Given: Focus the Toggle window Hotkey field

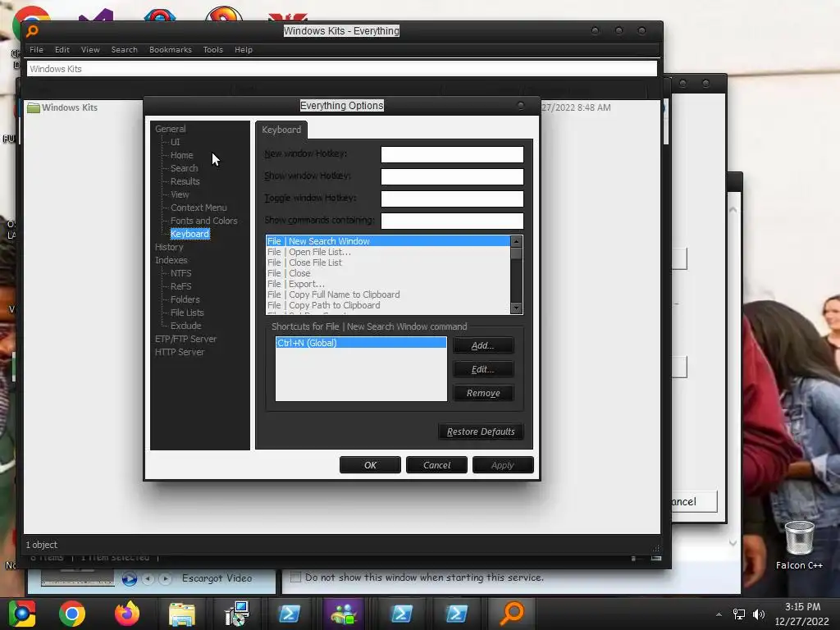Looking at the screenshot, I should point(452,199).
